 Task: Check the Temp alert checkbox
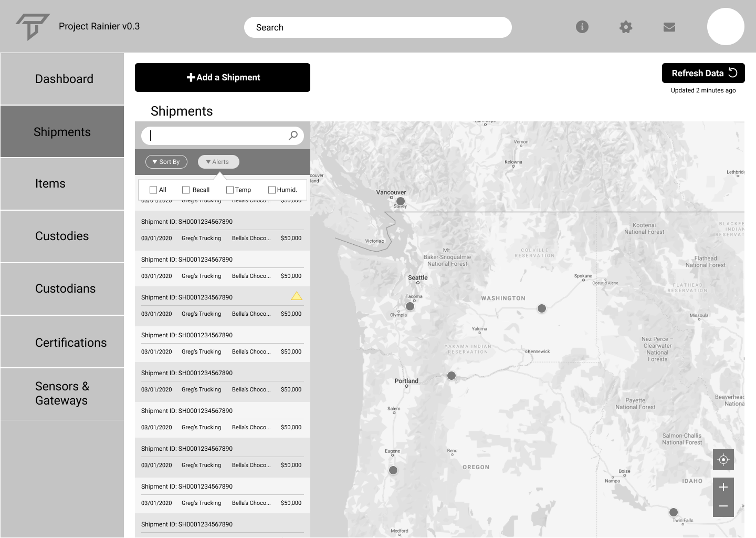[229, 189]
